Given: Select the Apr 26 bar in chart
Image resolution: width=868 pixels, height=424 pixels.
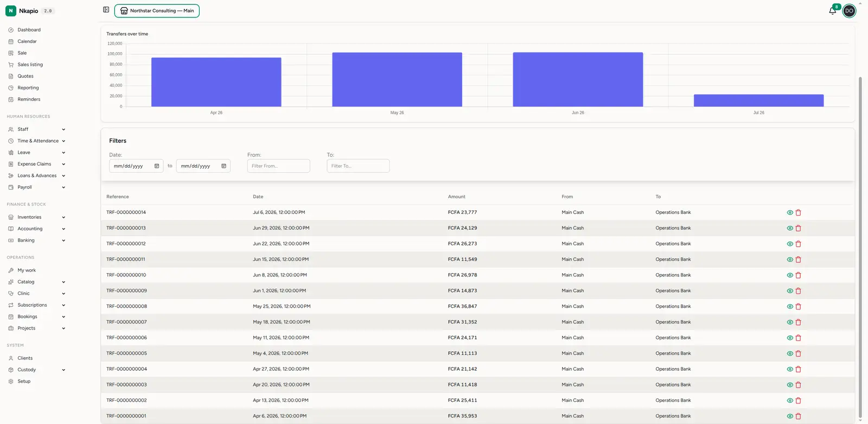Looking at the screenshot, I should tap(216, 82).
